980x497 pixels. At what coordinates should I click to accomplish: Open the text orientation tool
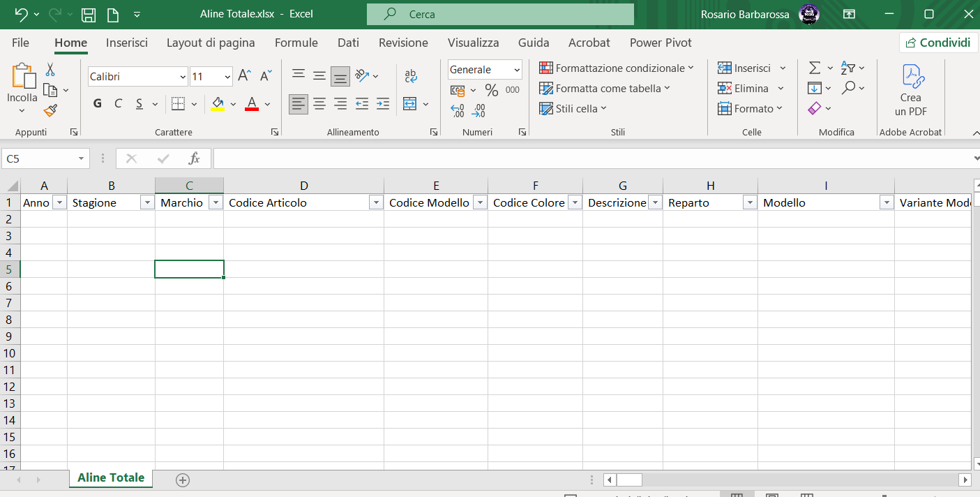click(x=362, y=75)
